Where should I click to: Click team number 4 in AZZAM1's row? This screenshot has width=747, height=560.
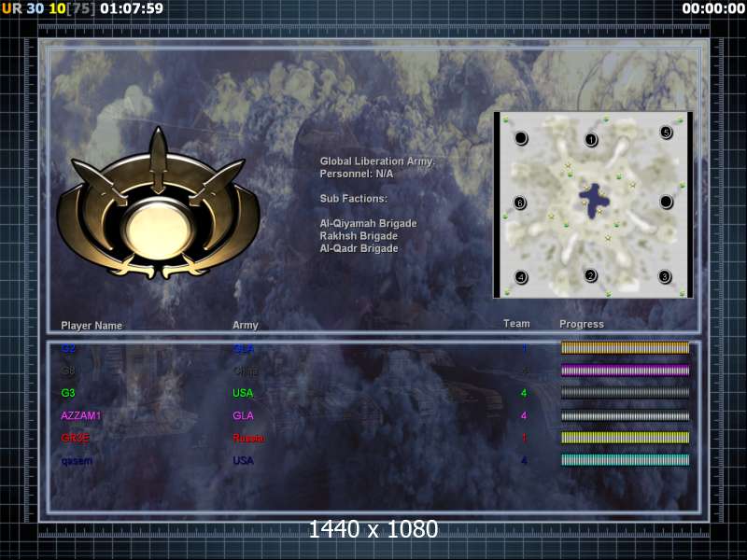click(x=524, y=415)
